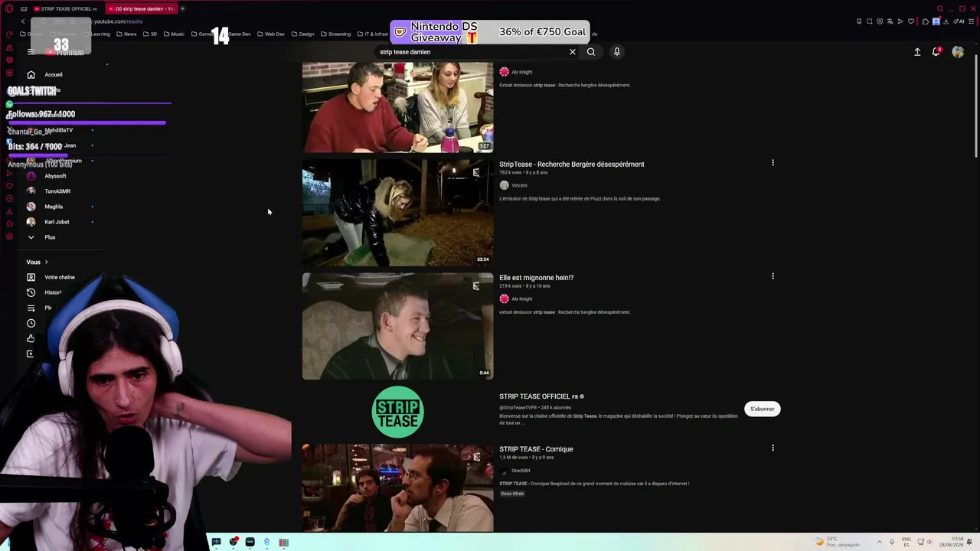
Task: Open STRIP TEASE OFFICIEL channel title
Action: pos(534,396)
